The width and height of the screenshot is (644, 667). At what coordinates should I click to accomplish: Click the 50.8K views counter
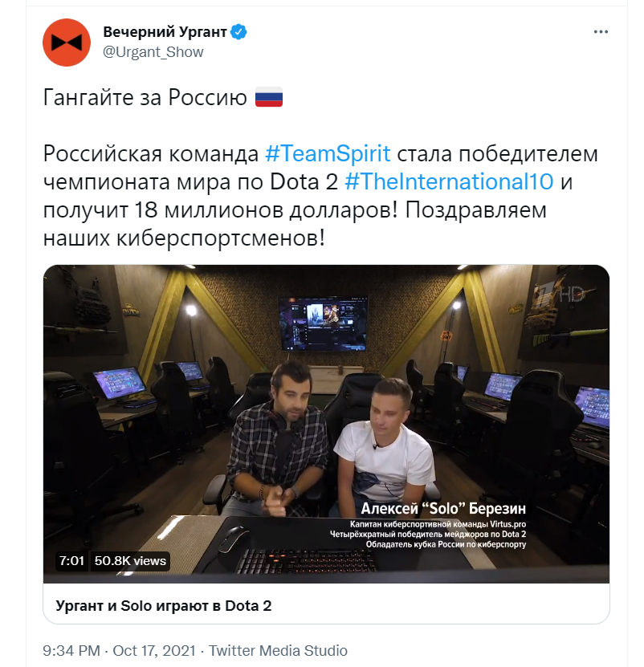click(x=130, y=561)
